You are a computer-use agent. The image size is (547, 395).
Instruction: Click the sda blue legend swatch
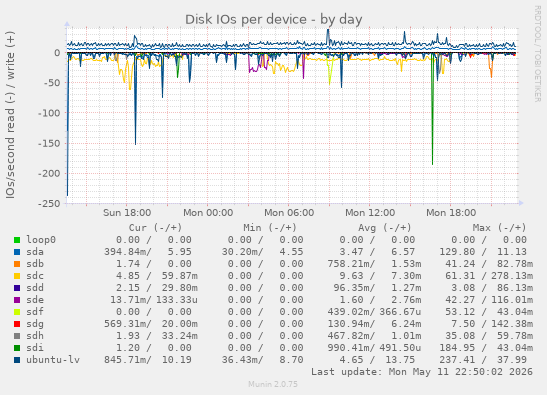[17, 252]
